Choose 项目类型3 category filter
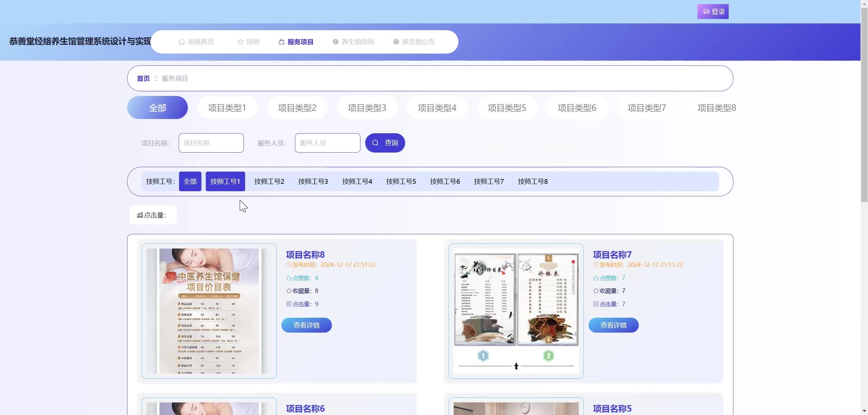 pos(367,108)
